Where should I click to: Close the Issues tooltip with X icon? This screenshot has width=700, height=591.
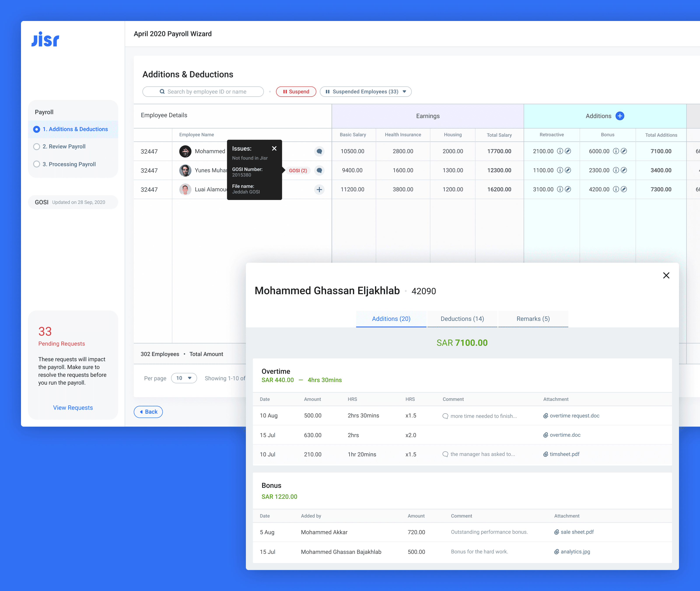click(274, 148)
